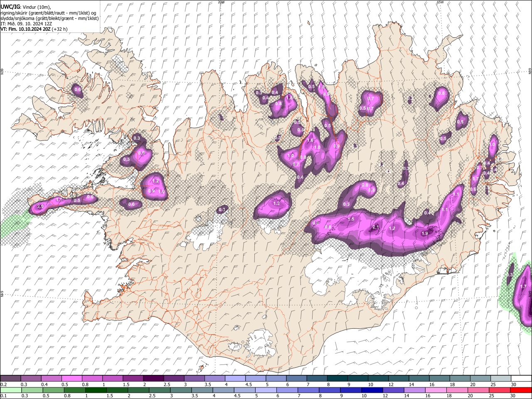Click the 1.6 precipitation value on the map
532x399 pixels.
[310, 140]
